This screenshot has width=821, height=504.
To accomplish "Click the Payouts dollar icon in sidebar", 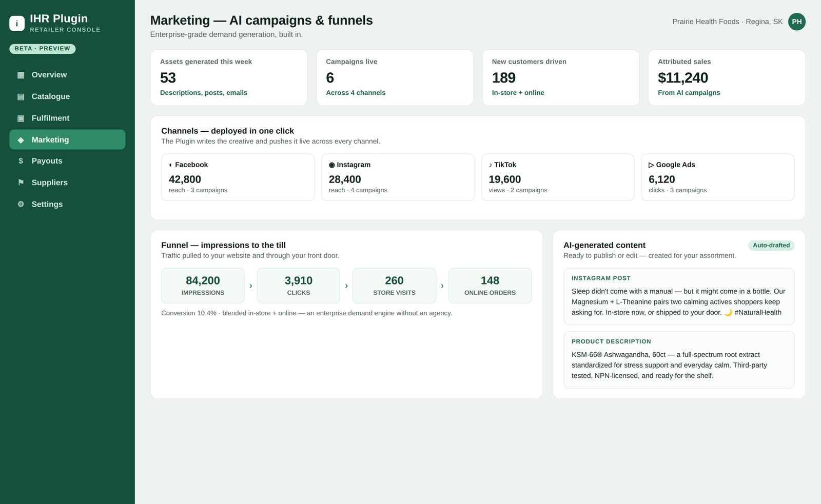I will (x=21, y=161).
